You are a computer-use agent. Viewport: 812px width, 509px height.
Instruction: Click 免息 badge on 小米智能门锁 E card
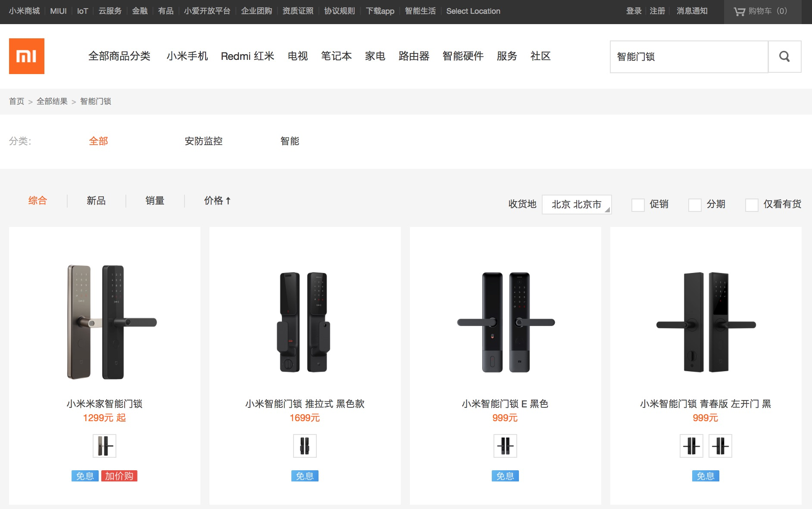coord(505,476)
